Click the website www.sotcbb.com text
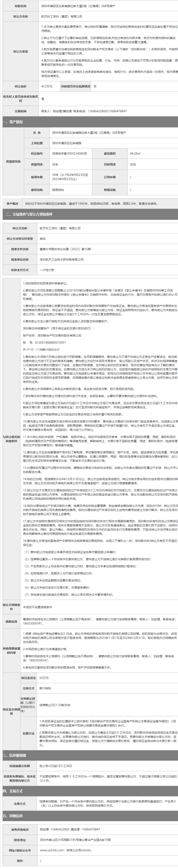This screenshot has width=178, height=868. [52, 850]
